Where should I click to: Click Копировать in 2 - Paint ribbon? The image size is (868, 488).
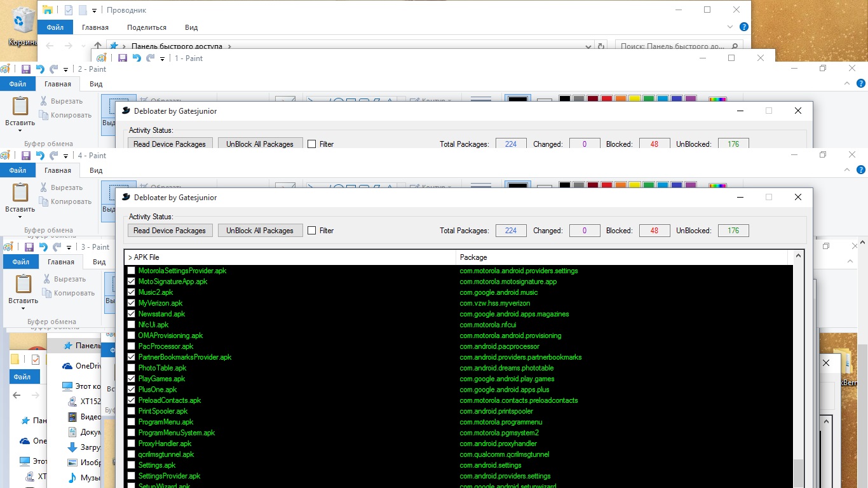click(65, 115)
